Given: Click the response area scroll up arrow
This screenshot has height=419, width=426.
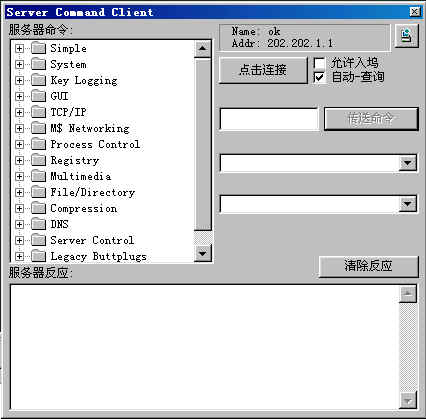Looking at the screenshot, I should 408,294.
